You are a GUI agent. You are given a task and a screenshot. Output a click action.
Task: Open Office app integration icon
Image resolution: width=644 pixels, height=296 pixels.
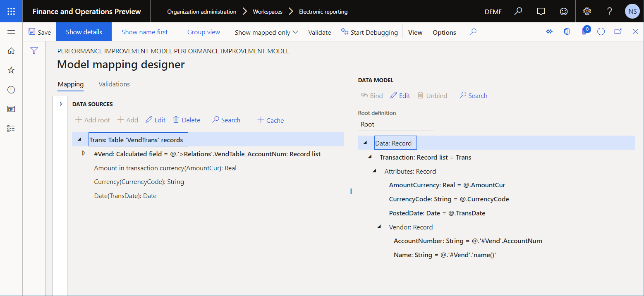(567, 31)
